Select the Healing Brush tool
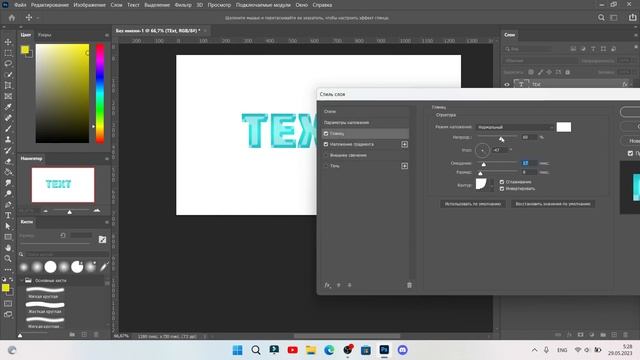640x360 pixels. 8,118
